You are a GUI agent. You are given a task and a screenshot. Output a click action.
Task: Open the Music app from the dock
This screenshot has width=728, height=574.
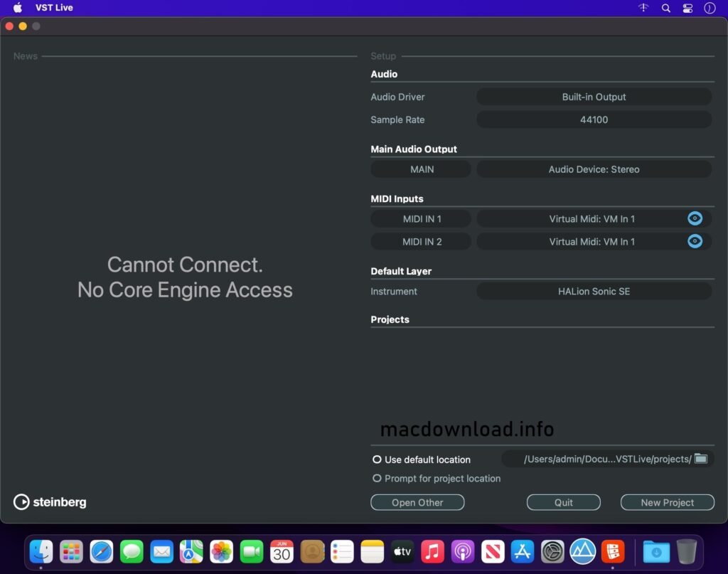[x=432, y=551]
